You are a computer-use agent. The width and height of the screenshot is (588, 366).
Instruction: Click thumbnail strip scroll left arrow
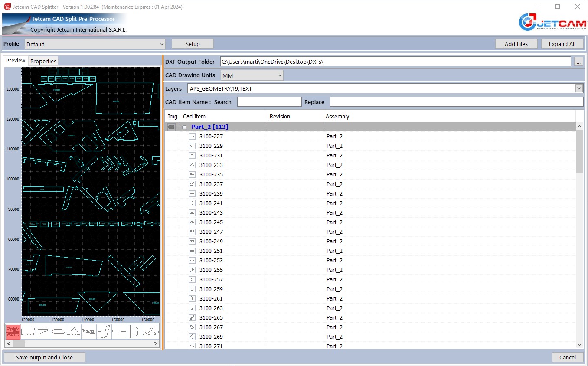tap(9, 343)
